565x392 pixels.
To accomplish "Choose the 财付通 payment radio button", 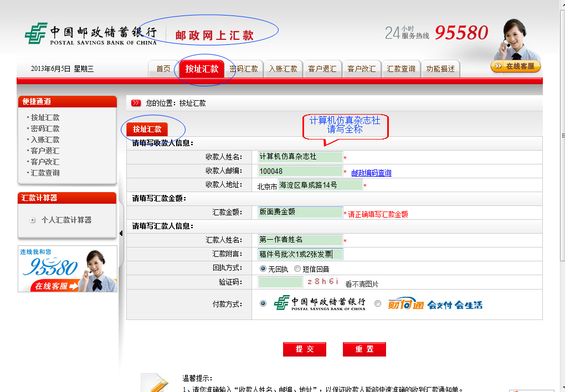I will [x=378, y=303].
